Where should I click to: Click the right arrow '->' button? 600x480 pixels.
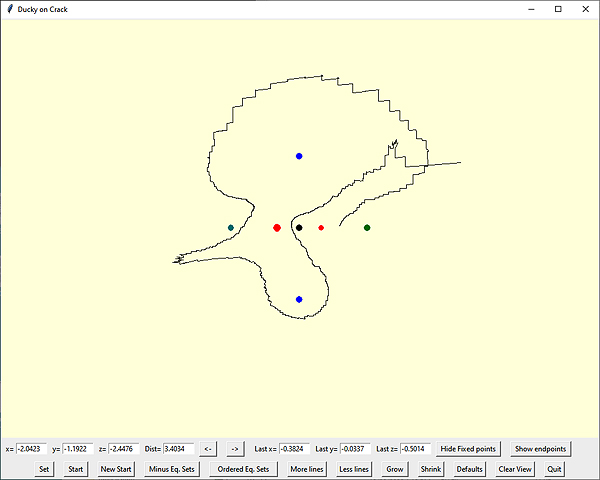tap(235, 449)
